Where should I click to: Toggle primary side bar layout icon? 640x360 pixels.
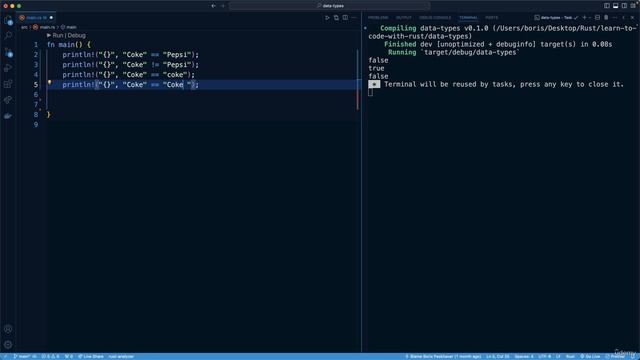point(607,6)
